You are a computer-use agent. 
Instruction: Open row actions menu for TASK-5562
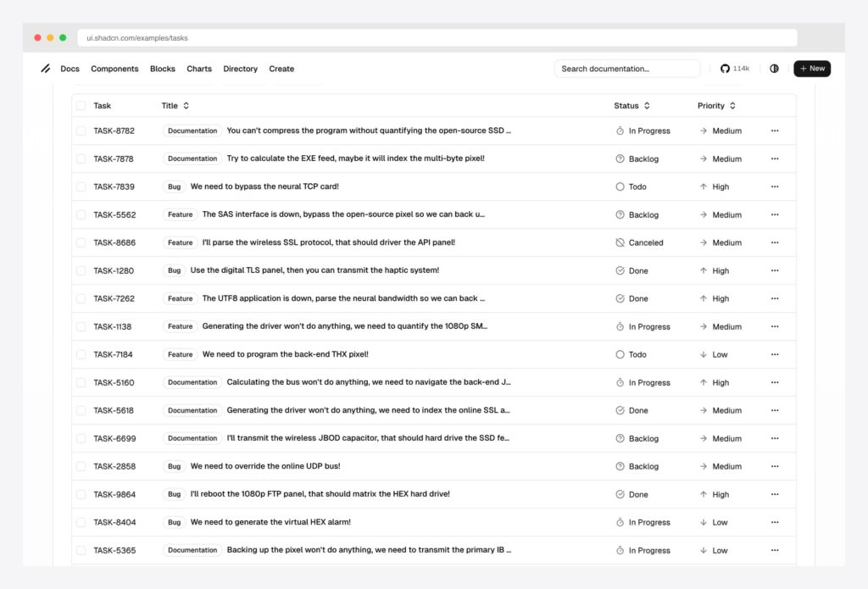tap(775, 214)
